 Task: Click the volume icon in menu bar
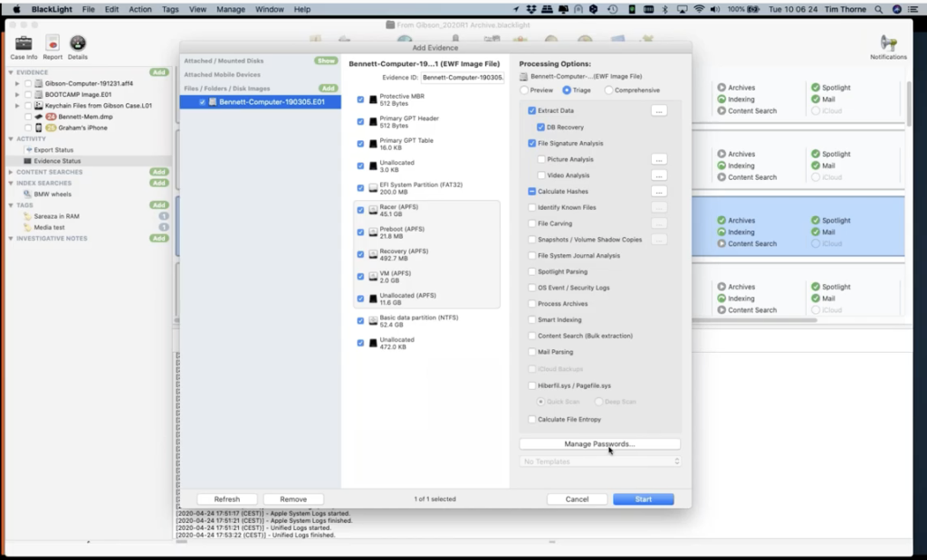pos(715,9)
